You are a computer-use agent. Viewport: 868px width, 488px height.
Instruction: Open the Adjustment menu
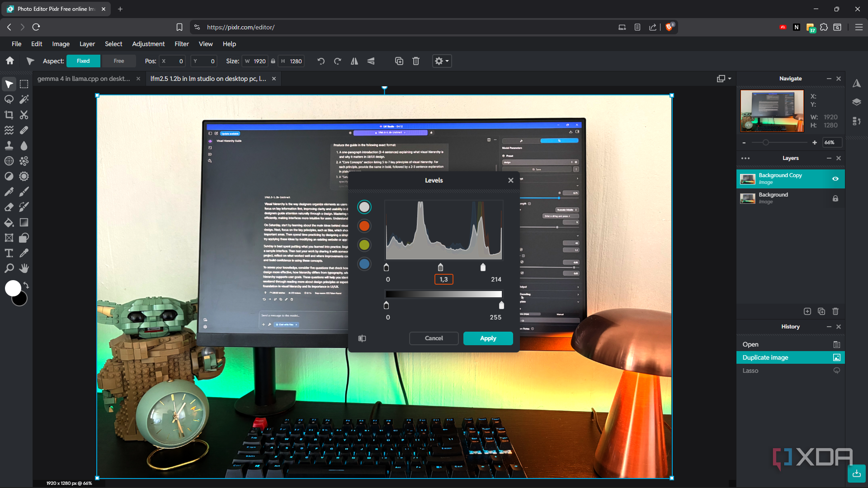(148, 44)
